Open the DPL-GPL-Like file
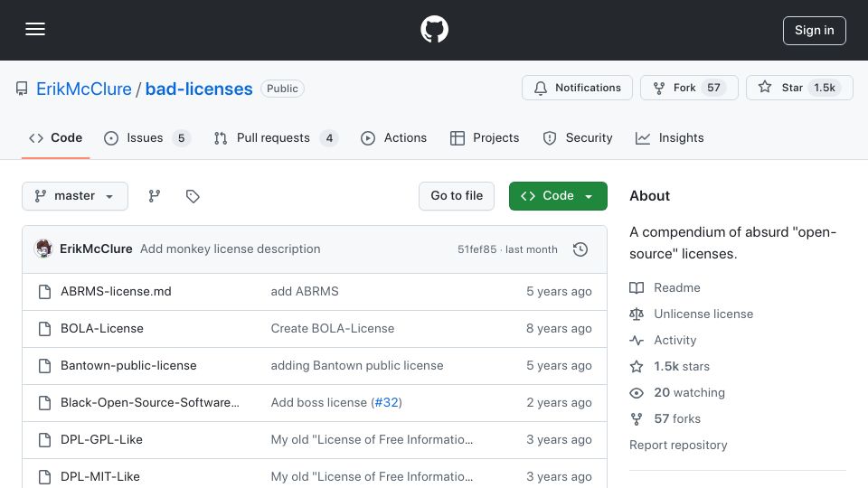The width and height of the screenshot is (868, 488). click(101, 440)
